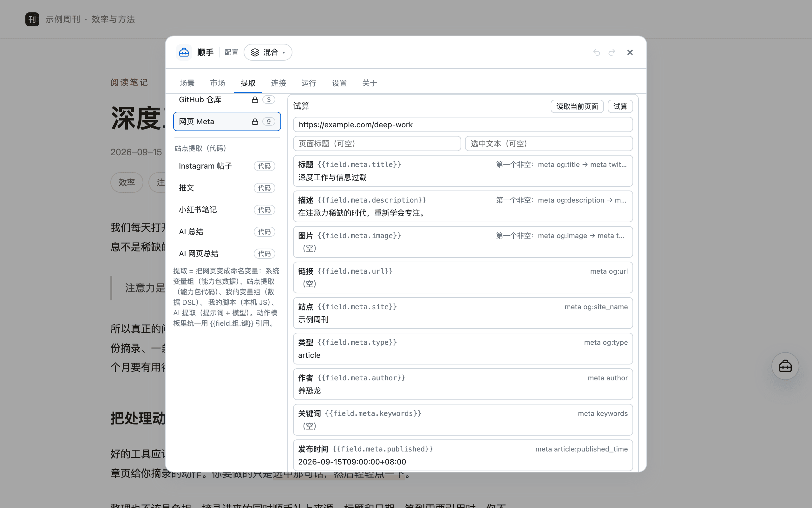Screen dimensions: 812x508
Task: Open the 连接 tab
Action: pyautogui.click(x=278, y=83)
